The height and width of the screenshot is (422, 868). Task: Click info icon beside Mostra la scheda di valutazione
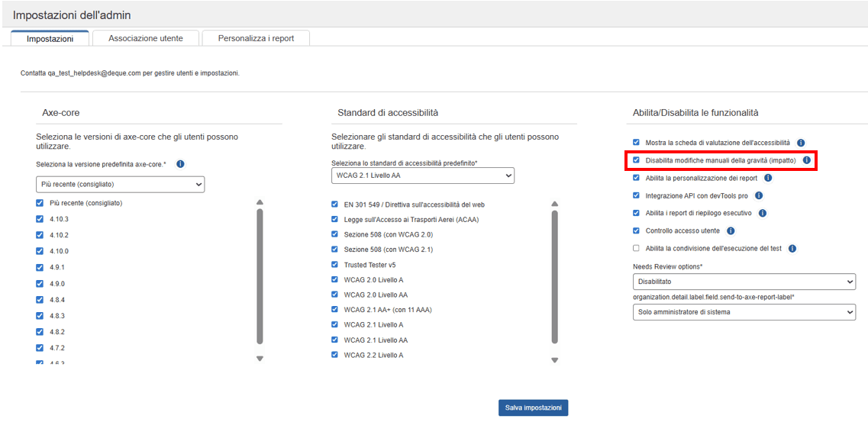[801, 143]
